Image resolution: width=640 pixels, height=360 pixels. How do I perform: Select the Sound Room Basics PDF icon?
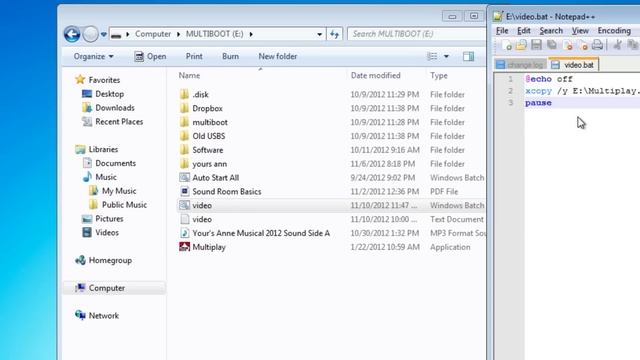184,191
